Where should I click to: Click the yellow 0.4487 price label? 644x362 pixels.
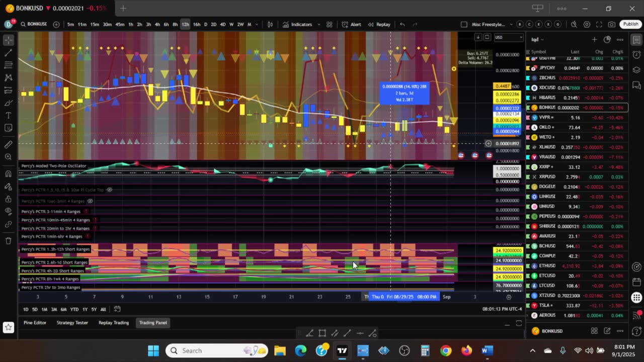tap(502, 86)
